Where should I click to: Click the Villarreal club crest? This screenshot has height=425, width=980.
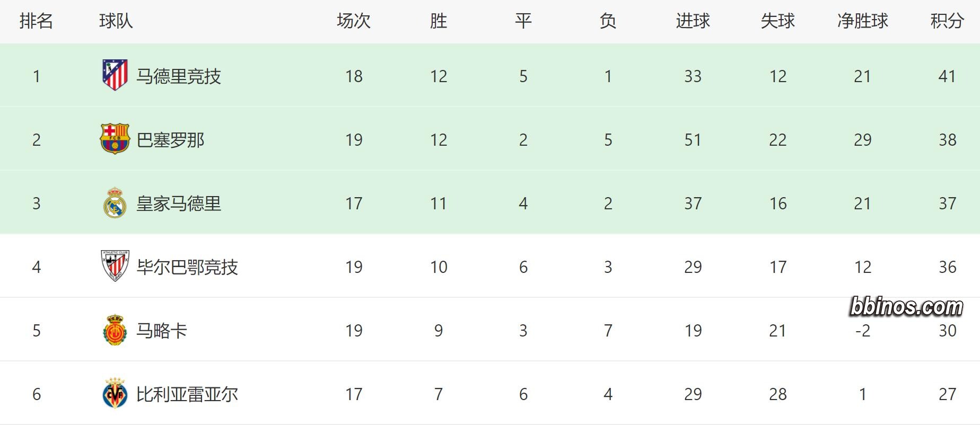tap(115, 393)
